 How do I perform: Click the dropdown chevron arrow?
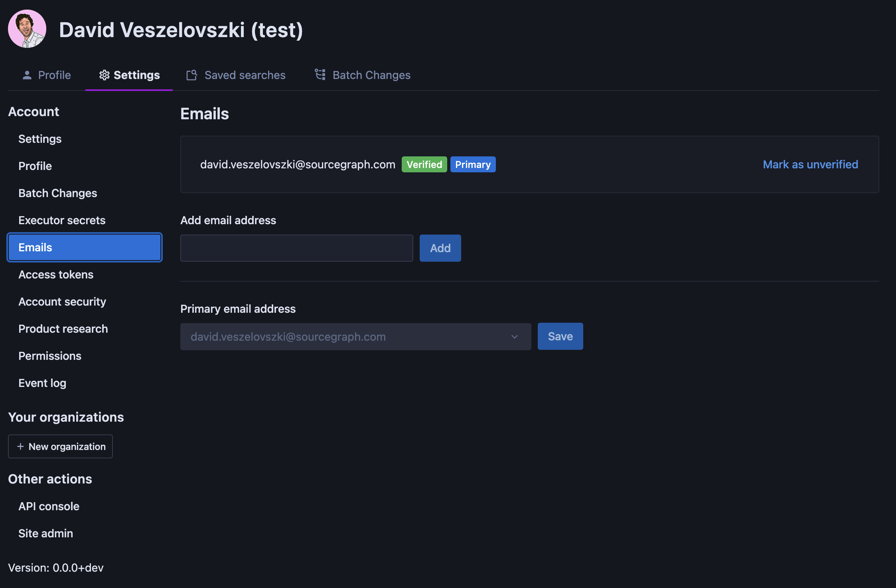click(x=515, y=337)
